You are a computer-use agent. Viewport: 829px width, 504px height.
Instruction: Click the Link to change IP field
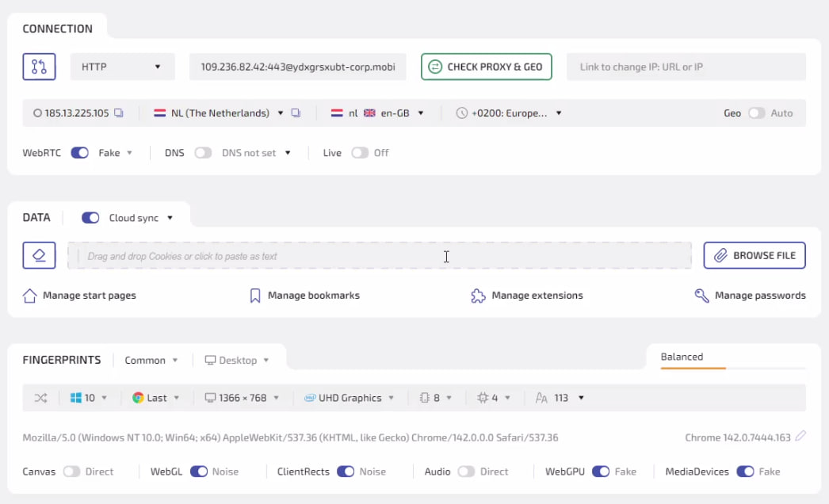[x=686, y=67]
